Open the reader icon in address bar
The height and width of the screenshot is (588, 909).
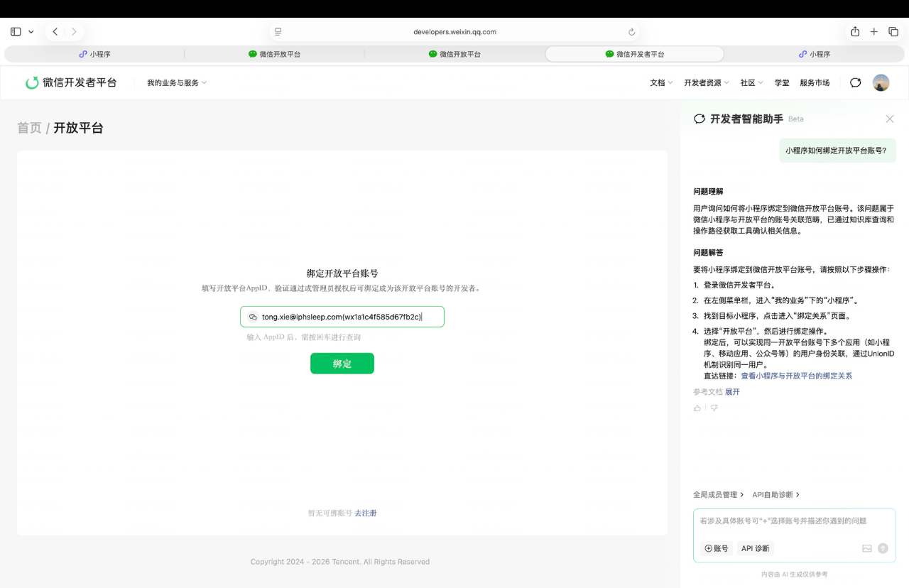coord(278,32)
